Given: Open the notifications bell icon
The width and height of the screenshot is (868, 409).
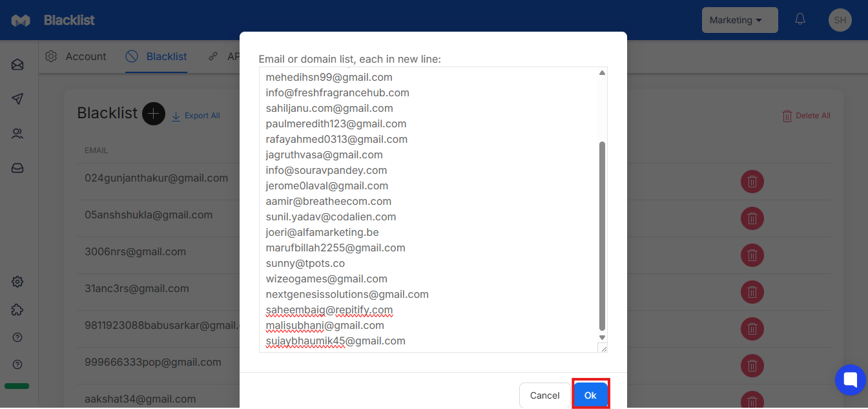Looking at the screenshot, I should point(800,19).
